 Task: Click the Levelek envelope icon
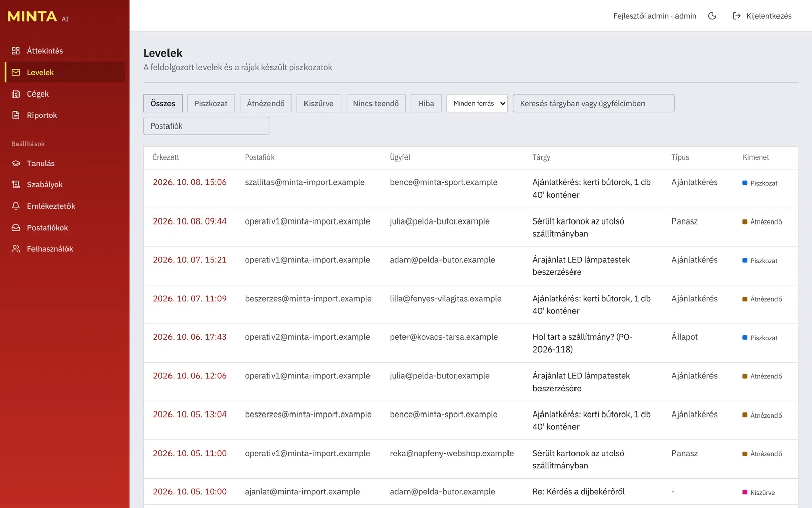tap(16, 72)
